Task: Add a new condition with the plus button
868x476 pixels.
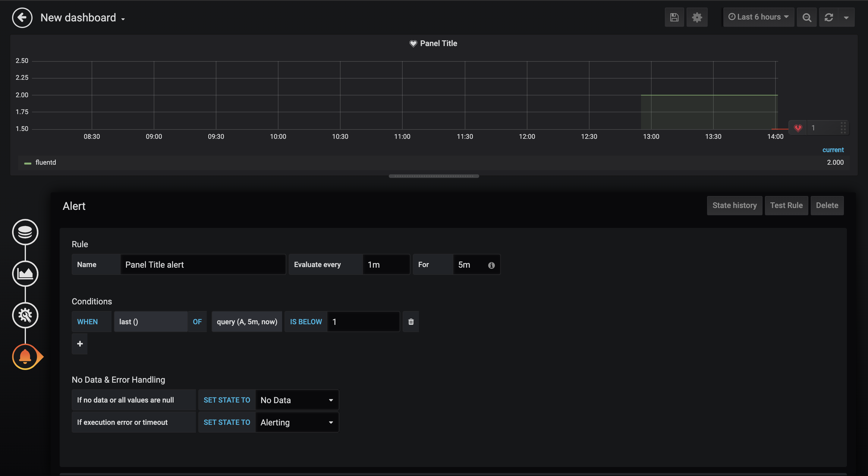Action: (x=80, y=344)
